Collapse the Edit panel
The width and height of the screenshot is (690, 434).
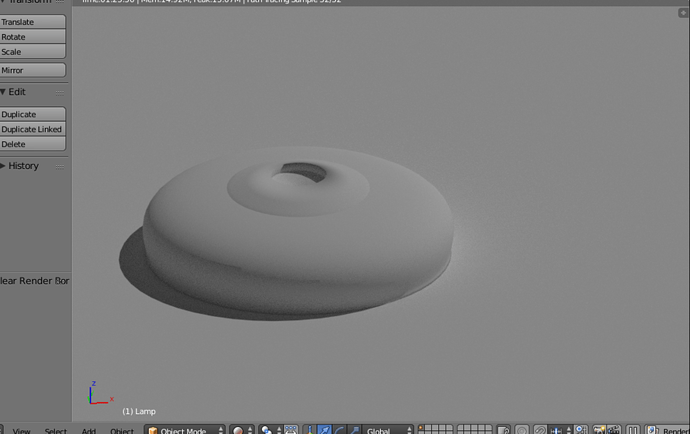tap(3, 92)
